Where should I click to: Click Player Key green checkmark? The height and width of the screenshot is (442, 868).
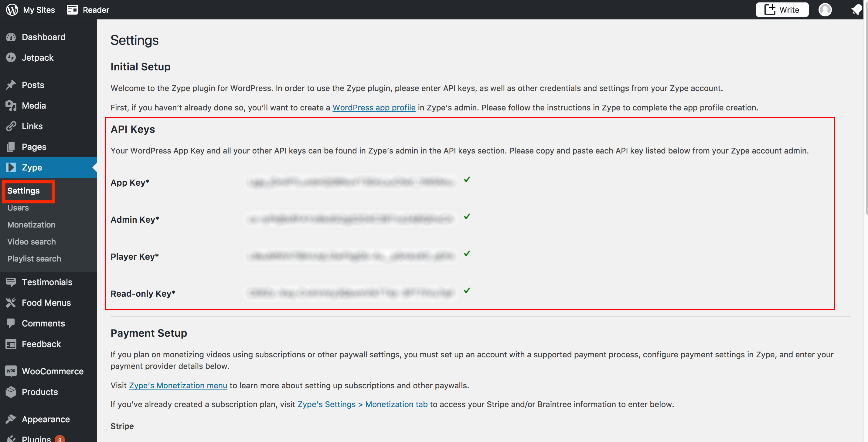coord(467,254)
